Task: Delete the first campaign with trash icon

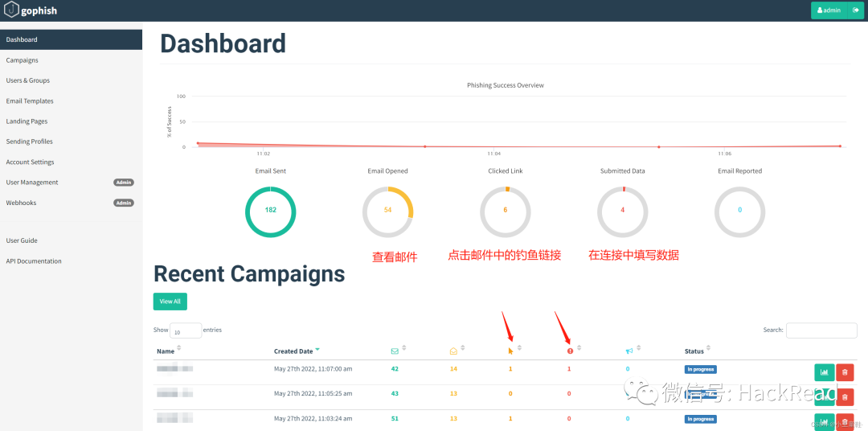Action: pyautogui.click(x=845, y=371)
